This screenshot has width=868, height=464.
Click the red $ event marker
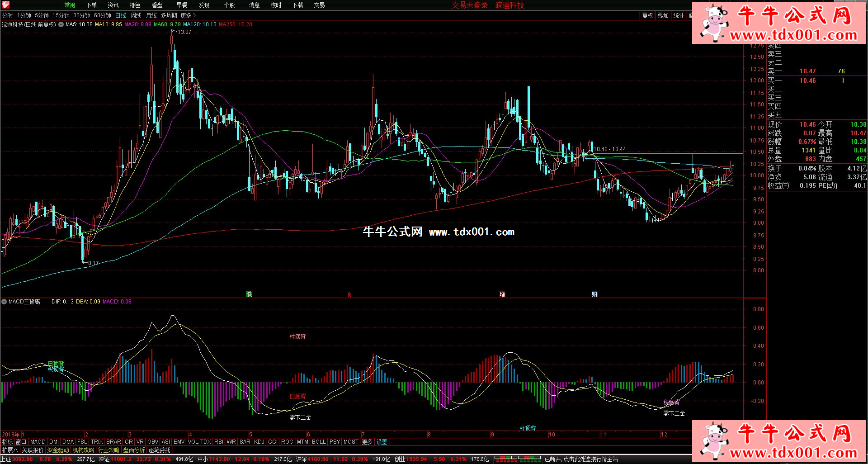349,295
